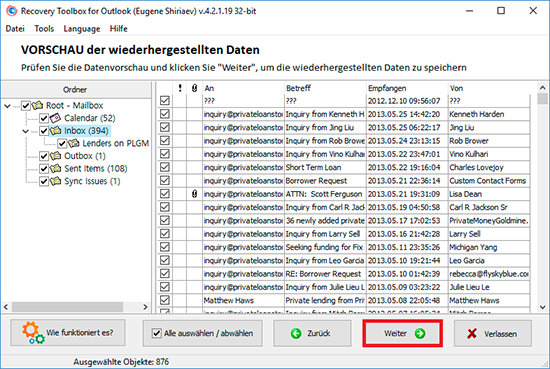Click the Wie funktioniert es? button
Screen dimensions: 550x369
[68, 333]
